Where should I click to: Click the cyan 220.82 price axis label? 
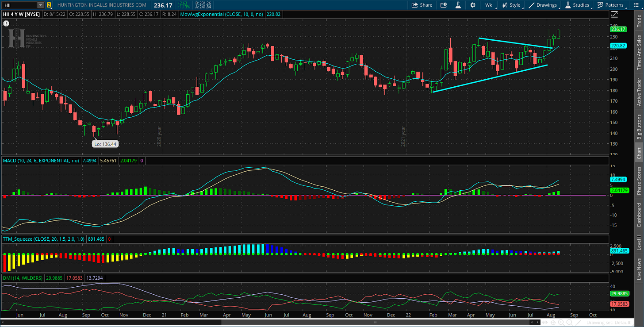pos(618,46)
